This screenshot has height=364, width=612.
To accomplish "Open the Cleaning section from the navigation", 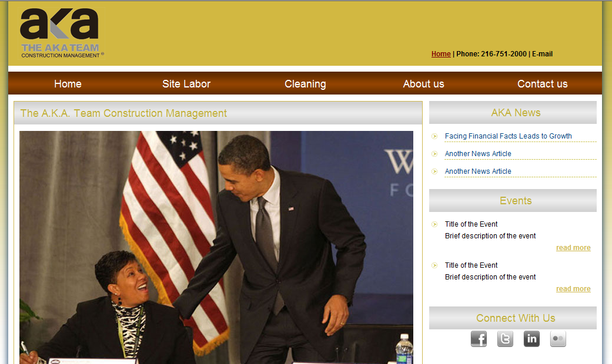I will [305, 83].
